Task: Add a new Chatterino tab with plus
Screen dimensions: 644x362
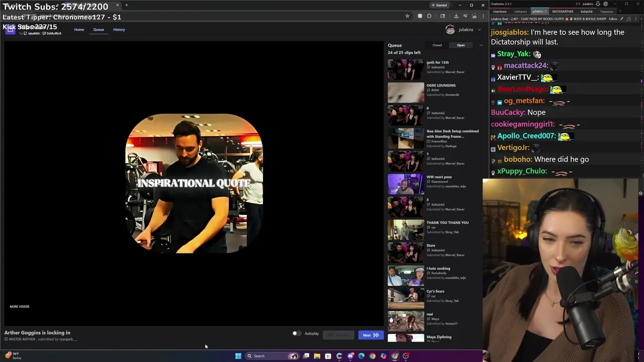Action: pyautogui.click(x=620, y=11)
